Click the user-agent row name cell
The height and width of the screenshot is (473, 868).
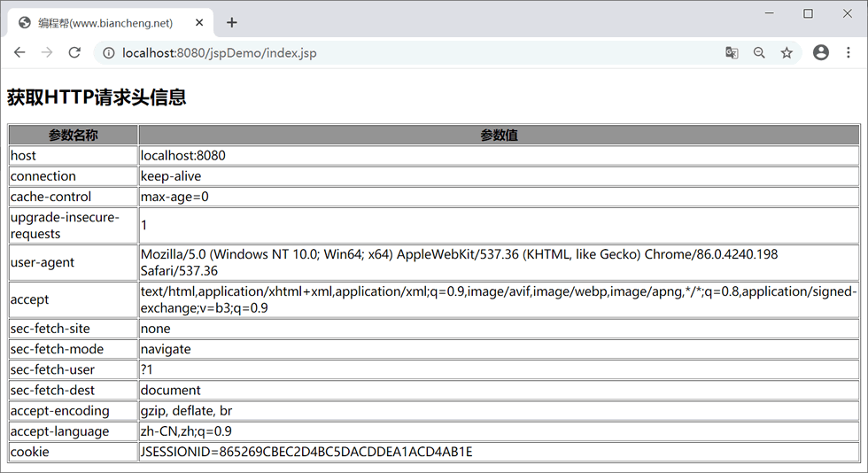tap(43, 262)
